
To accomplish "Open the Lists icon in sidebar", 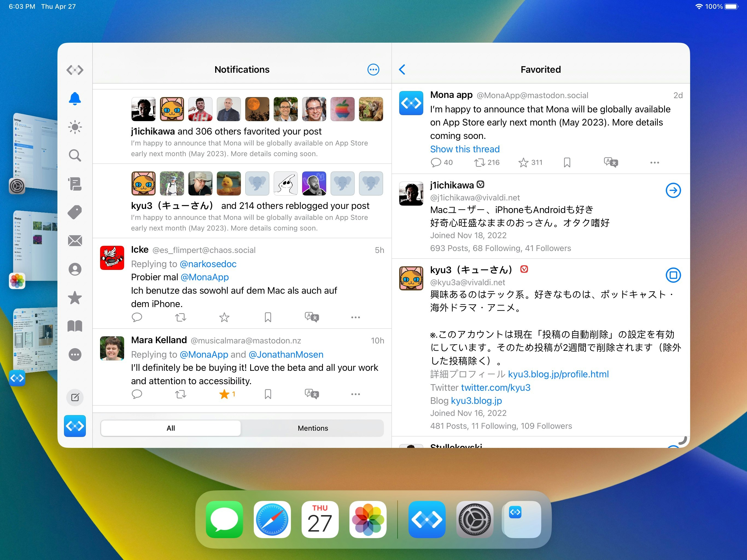I will [75, 184].
